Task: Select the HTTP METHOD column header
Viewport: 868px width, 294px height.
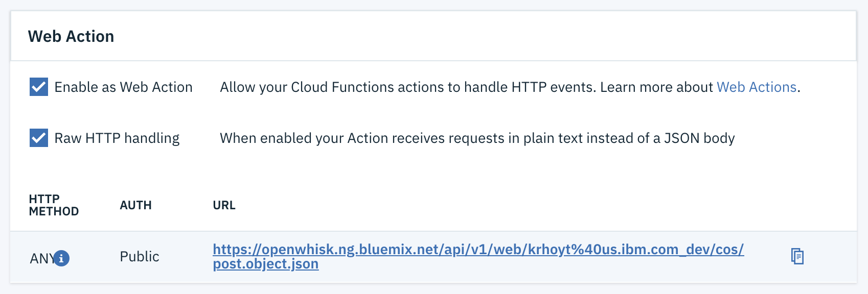Action: click(54, 205)
